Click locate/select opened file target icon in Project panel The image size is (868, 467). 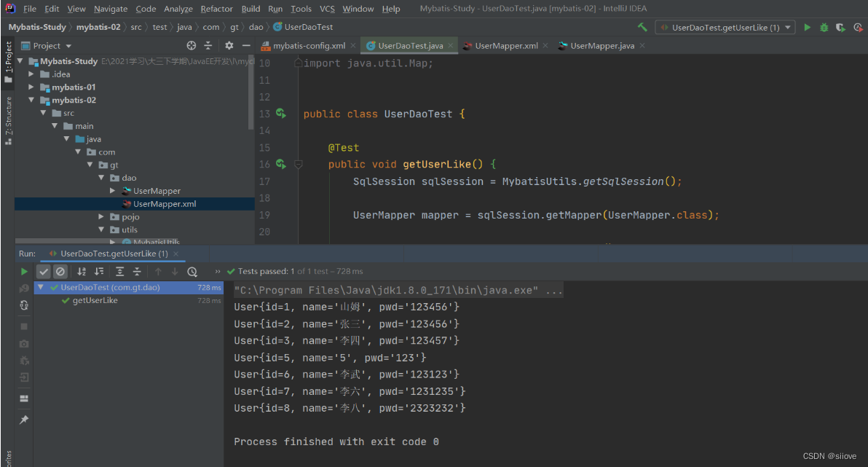coord(192,45)
